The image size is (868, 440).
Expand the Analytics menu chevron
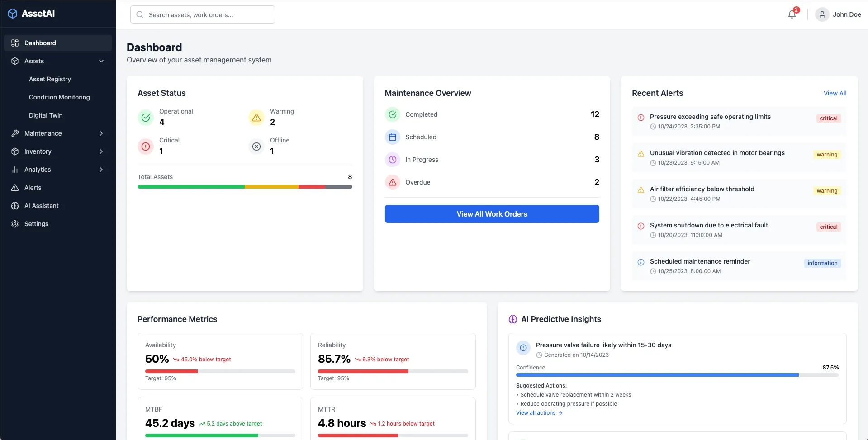tap(101, 170)
